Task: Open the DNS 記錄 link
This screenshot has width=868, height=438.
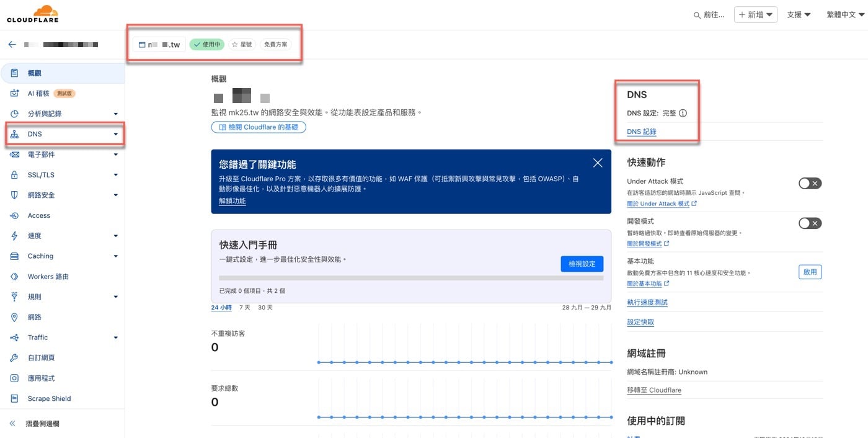Action: (642, 132)
